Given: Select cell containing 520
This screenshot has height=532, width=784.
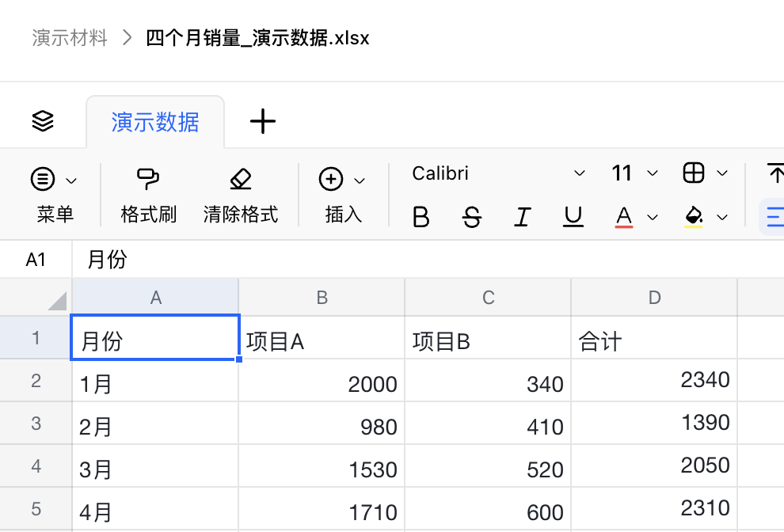Looking at the screenshot, I should 488,466.
